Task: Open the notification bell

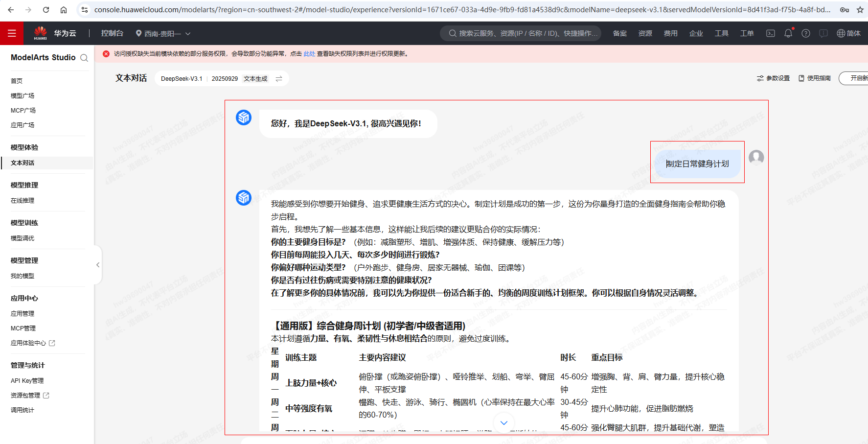Action: 788,33
